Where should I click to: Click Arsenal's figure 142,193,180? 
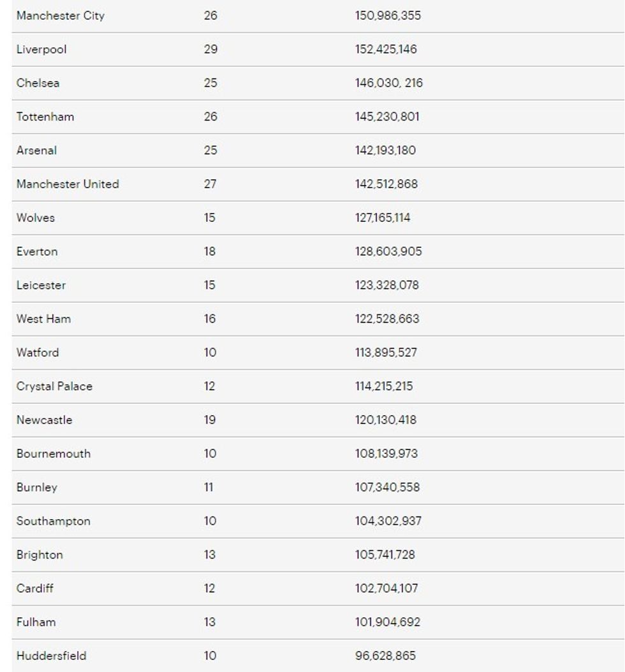386,150
